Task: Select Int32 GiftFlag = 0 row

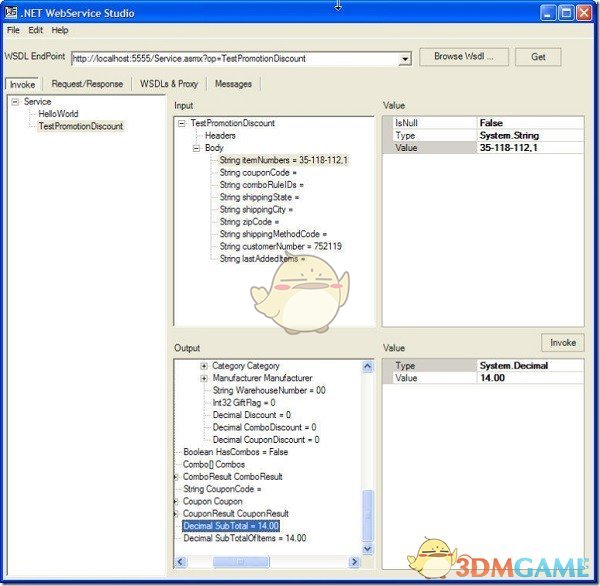Action: [x=244, y=403]
